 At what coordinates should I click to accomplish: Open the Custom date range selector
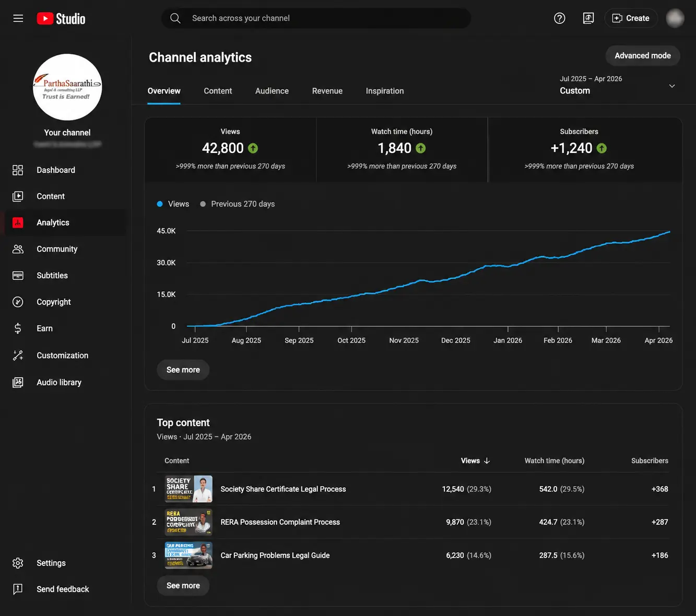pyautogui.click(x=618, y=85)
